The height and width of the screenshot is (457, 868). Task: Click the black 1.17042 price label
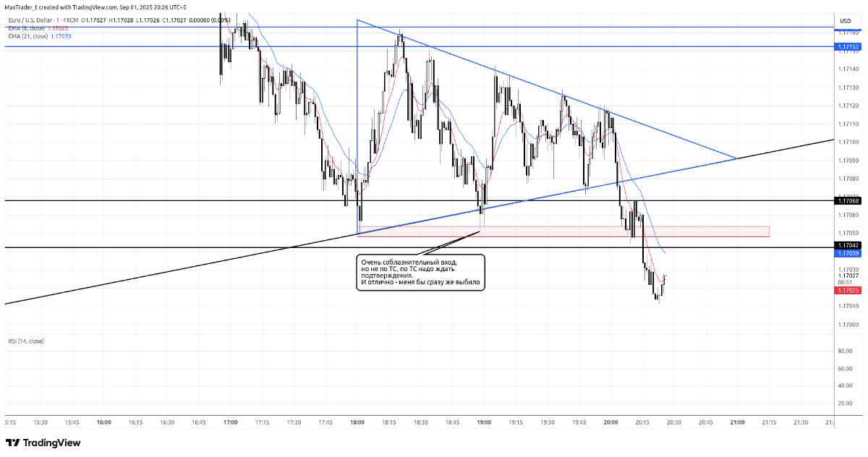point(848,246)
